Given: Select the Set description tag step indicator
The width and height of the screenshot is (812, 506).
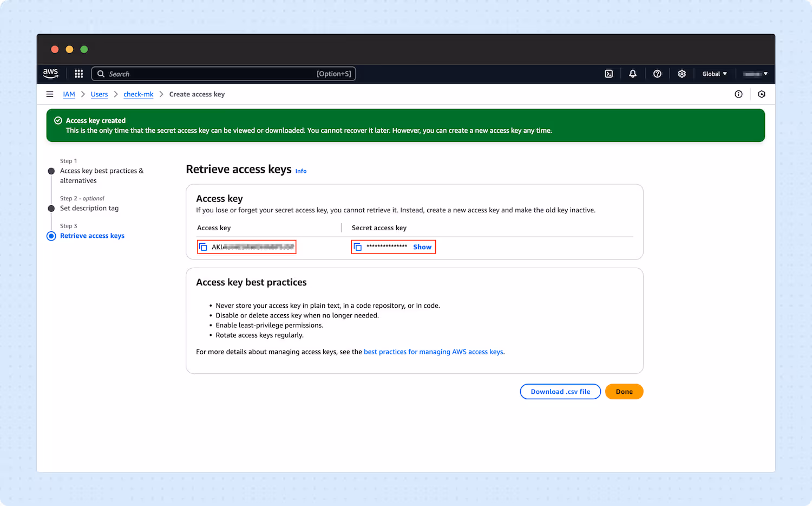Looking at the screenshot, I should (51, 208).
